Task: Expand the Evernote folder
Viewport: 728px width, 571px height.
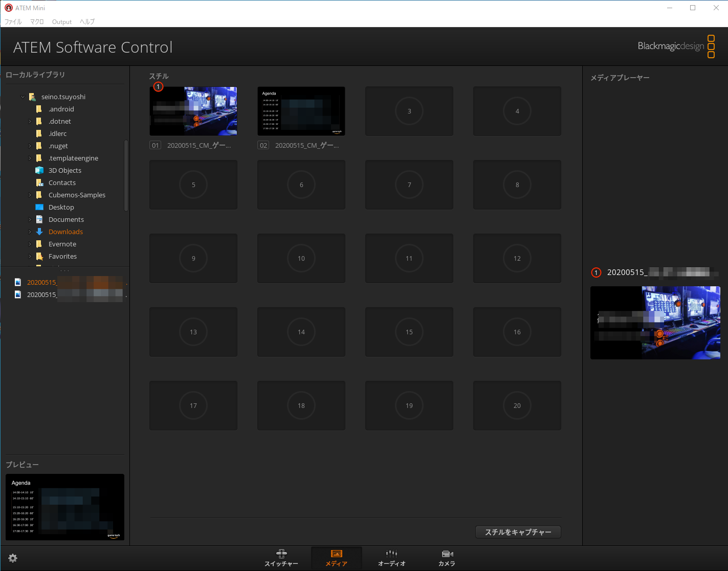Action: point(30,244)
